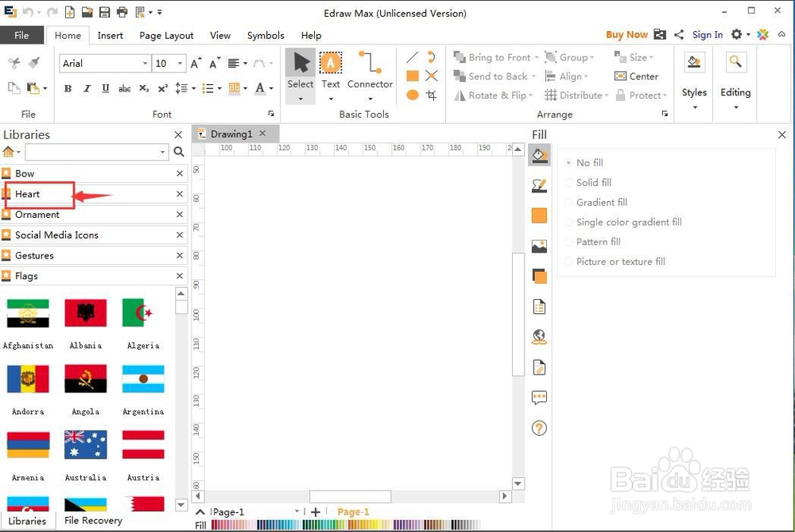Close the Social Media Icons library

180,235
